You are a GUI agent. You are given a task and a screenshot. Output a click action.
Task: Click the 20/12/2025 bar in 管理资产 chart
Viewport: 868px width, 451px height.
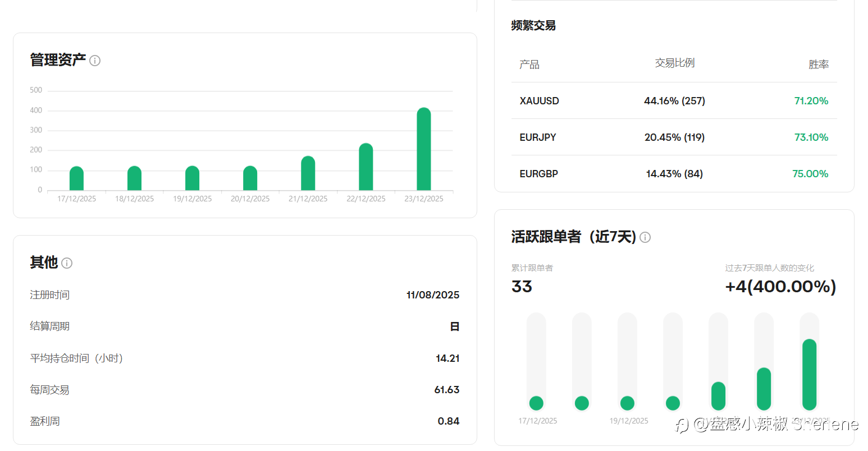click(250, 178)
